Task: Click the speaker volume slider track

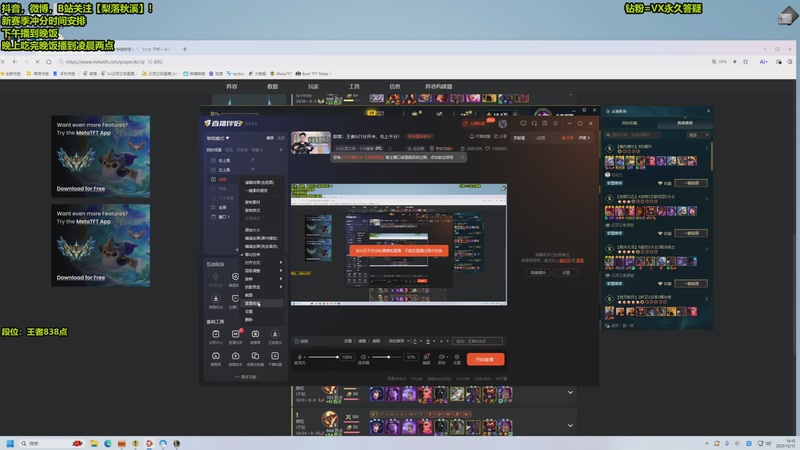Action: pyautogui.click(x=387, y=357)
